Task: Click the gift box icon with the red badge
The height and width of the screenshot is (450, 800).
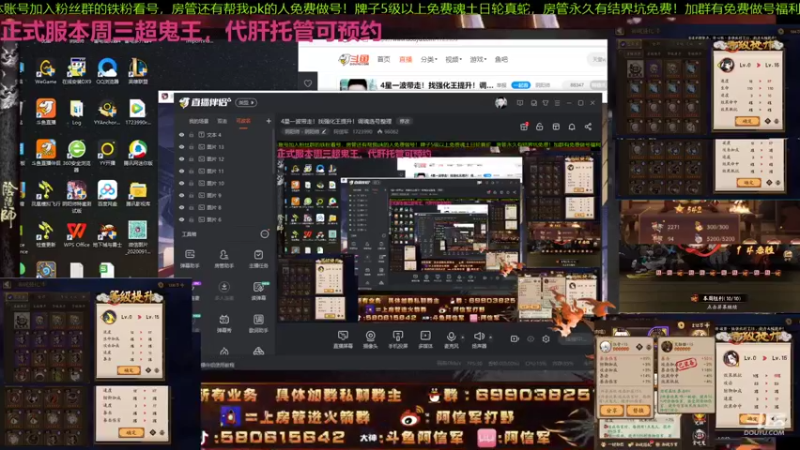Action: (524, 127)
